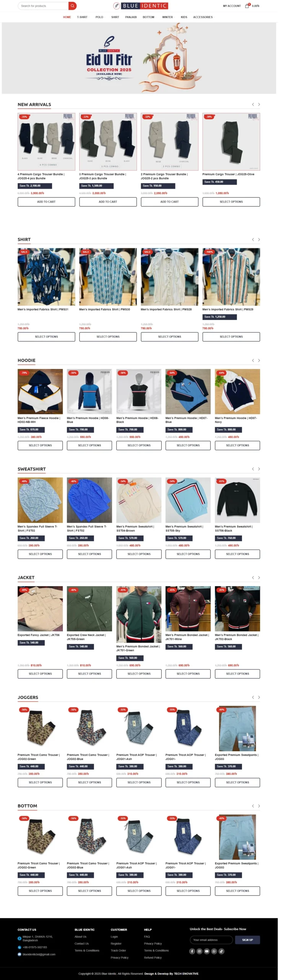The image size is (304, 980).
Task: Show previous items in Hoodie carousel
Action: pos(253,360)
